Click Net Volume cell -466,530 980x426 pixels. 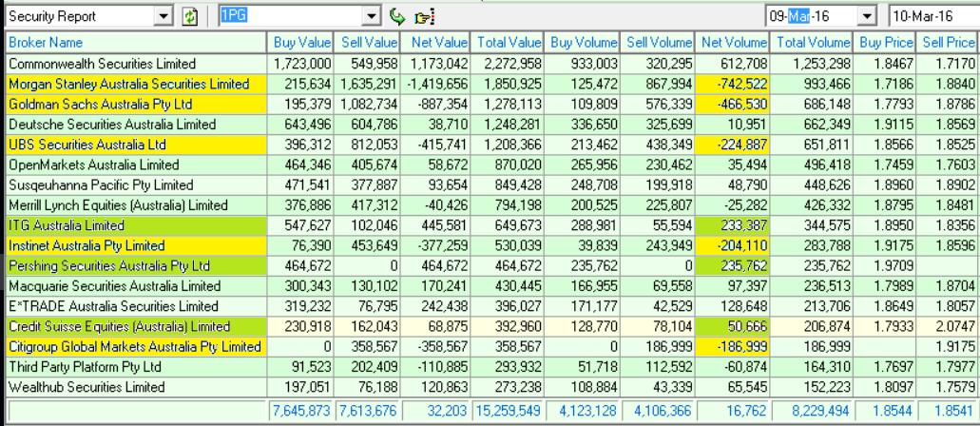click(733, 104)
